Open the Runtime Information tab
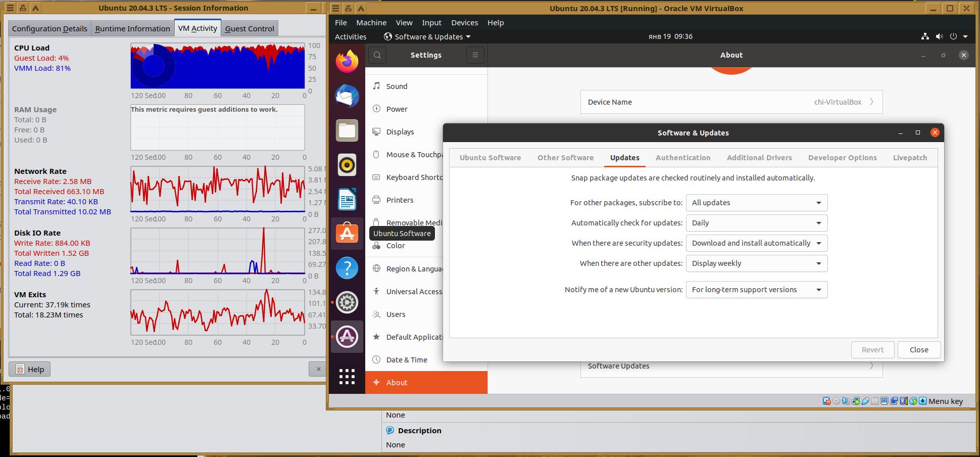This screenshot has height=457, width=980. [x=132, y=28]
